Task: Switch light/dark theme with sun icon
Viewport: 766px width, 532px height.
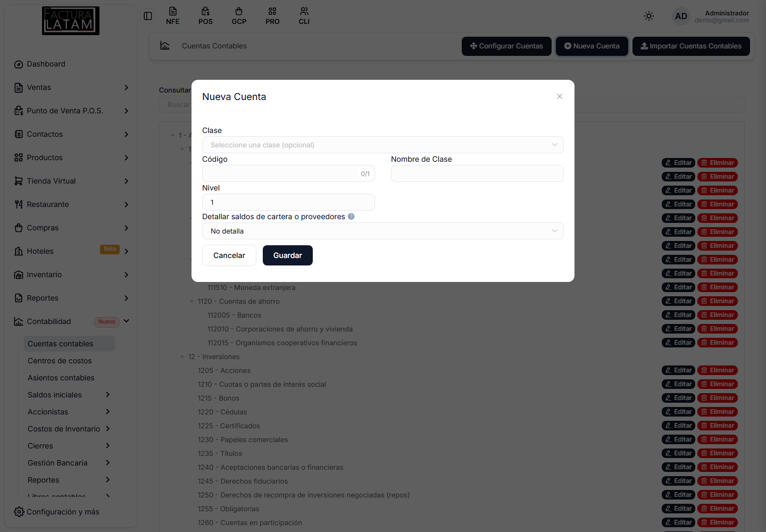Action: tap(648, 16)
